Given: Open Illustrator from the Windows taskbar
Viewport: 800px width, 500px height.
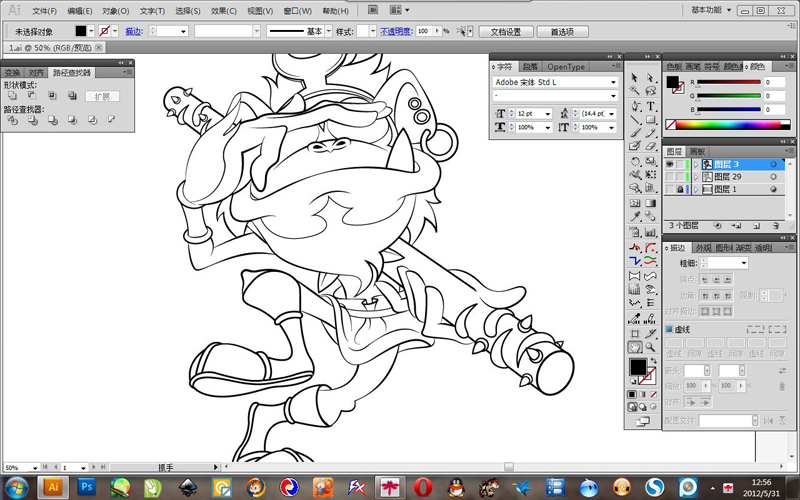Looking at the screenshot, I should [53, 487].
